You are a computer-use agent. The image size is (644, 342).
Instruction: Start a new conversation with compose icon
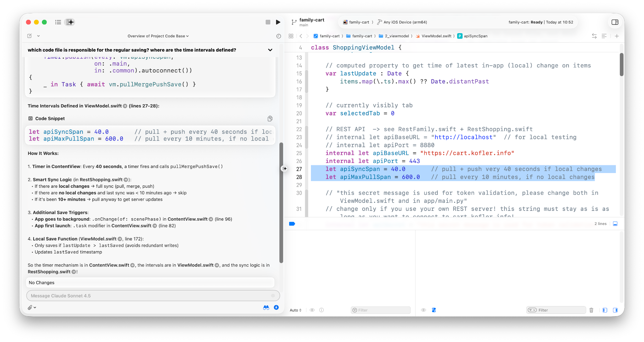30,36
